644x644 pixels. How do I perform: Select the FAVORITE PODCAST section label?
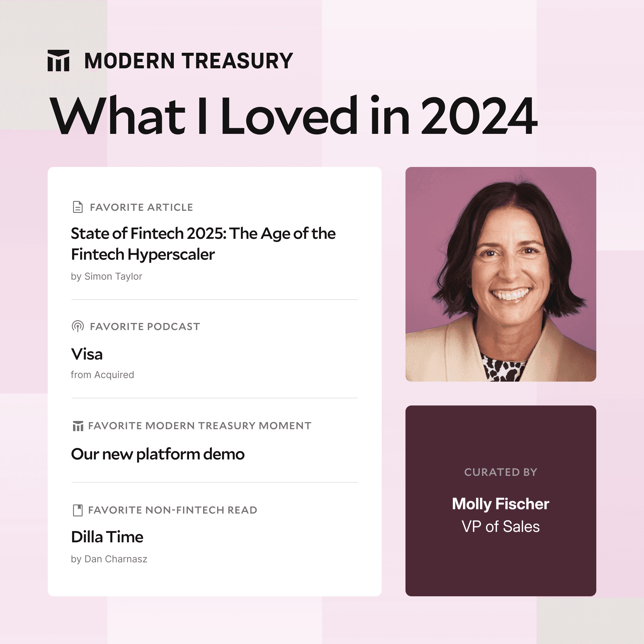click(145, 326)
